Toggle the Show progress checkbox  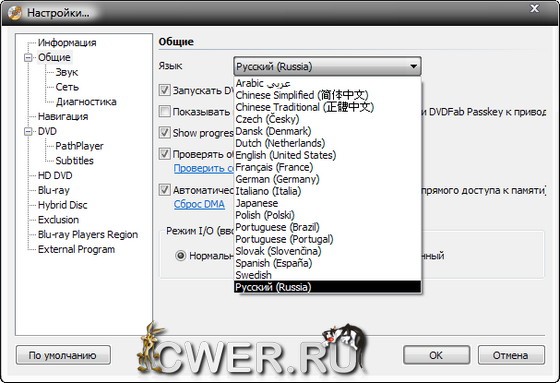click(164, 133)
